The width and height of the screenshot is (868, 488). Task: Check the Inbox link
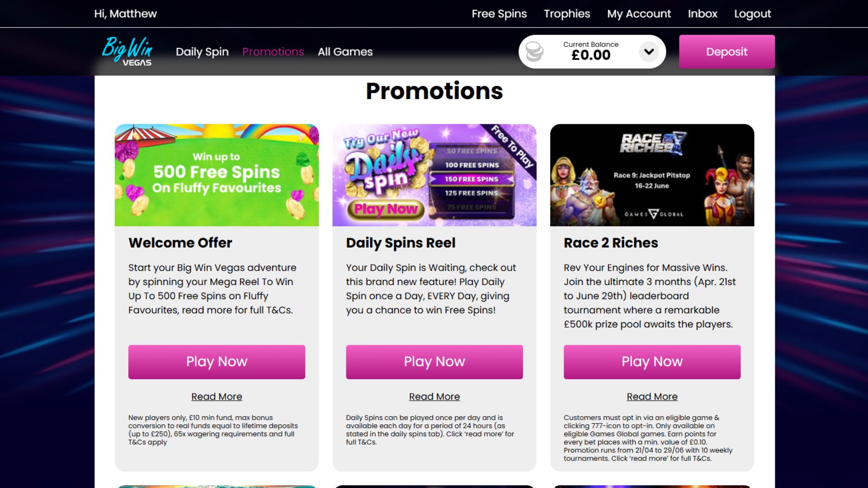(703, 14)
